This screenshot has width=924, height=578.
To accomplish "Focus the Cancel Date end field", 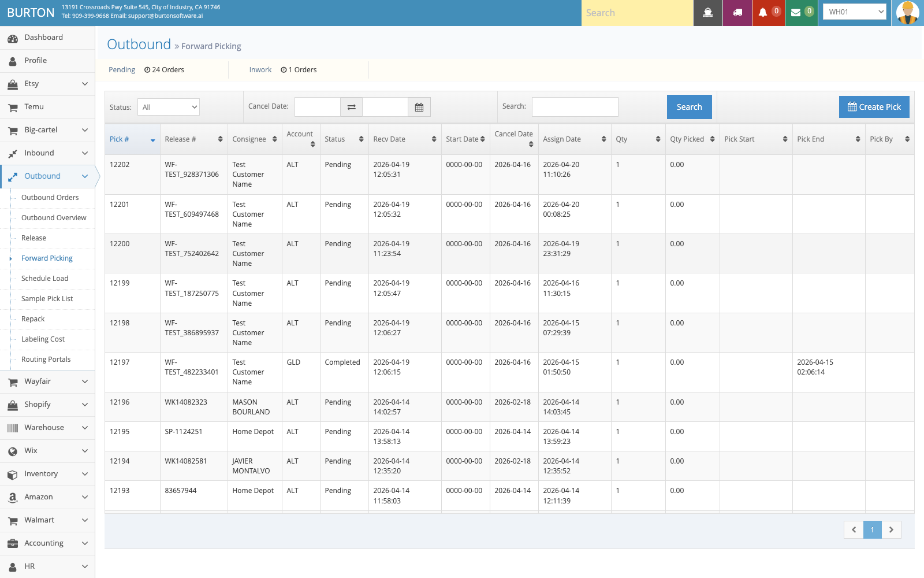I will 385,107.
